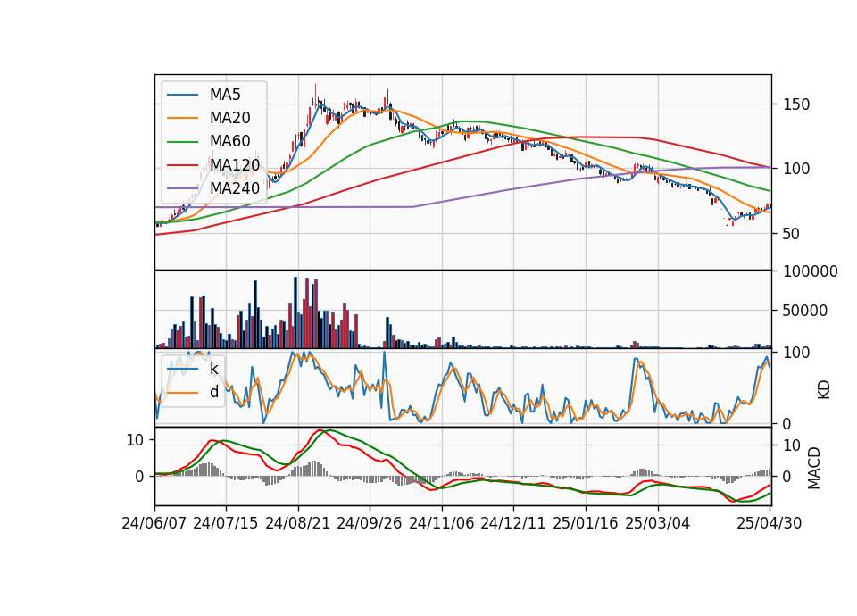Click the green MA60 legend line swatch
This screenshot has width=857, height=616.
click(182, 142)
